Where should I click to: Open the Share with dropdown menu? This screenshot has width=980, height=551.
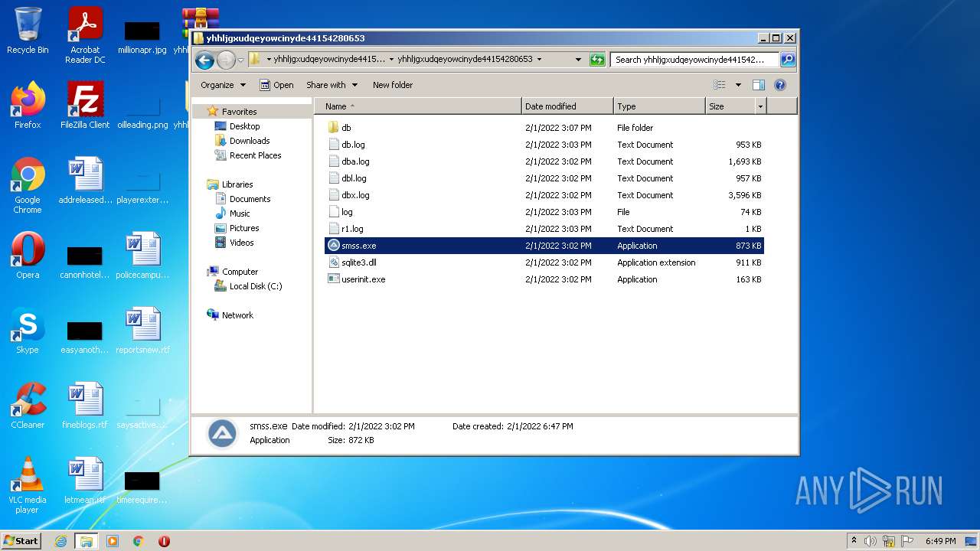[332, 85]
